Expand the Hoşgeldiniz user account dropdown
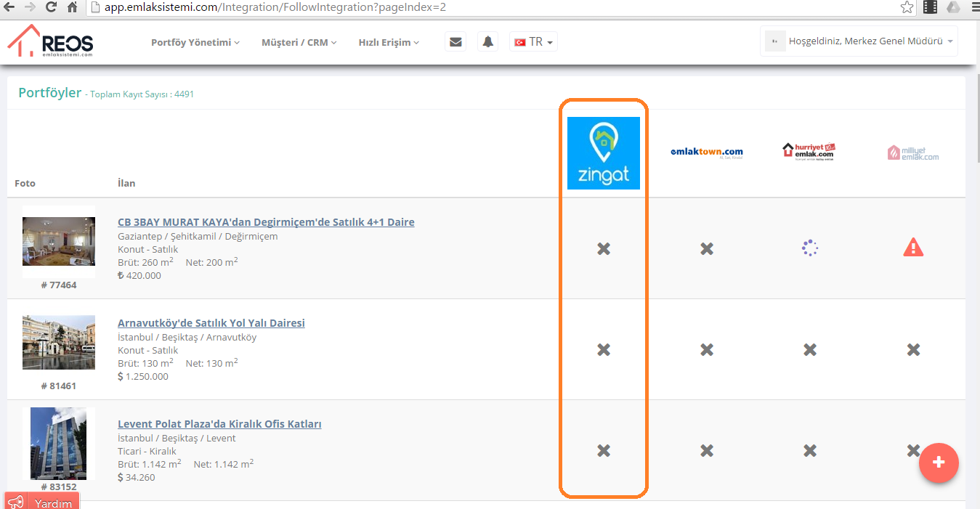The height and width of the screenshot is (509, 980). 859,41
